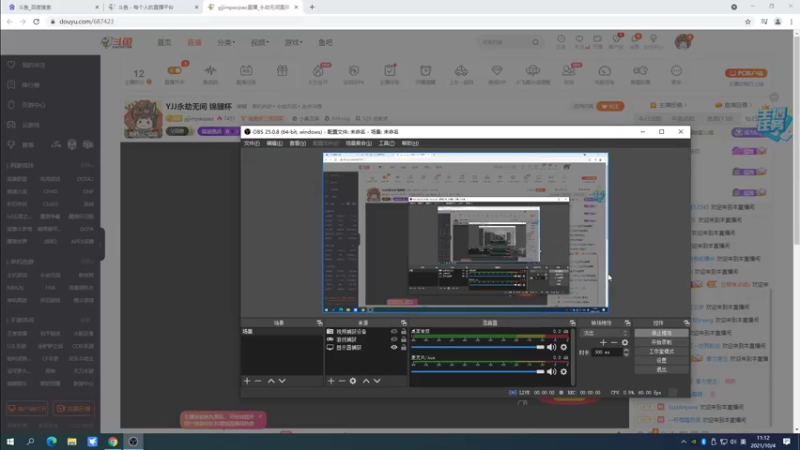This screenshot has height=450, width=800.
Task: Open 麦克风/Aux mixer gear settings
Action: click(x=564, y=372)
